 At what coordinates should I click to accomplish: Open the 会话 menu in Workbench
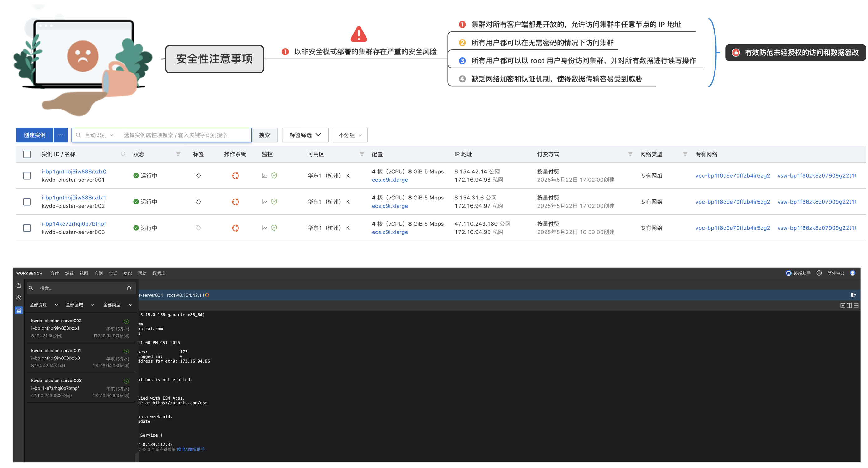[113, 273]
